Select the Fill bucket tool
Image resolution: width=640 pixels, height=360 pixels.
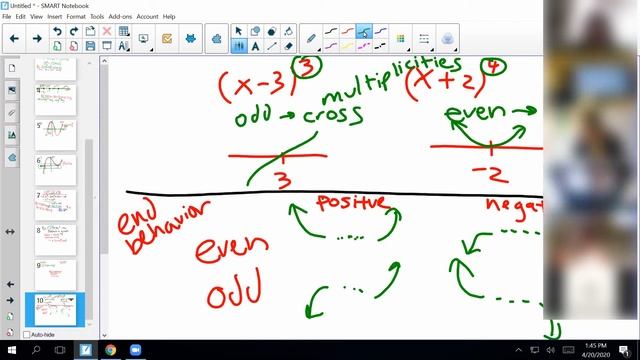[288, 31]
